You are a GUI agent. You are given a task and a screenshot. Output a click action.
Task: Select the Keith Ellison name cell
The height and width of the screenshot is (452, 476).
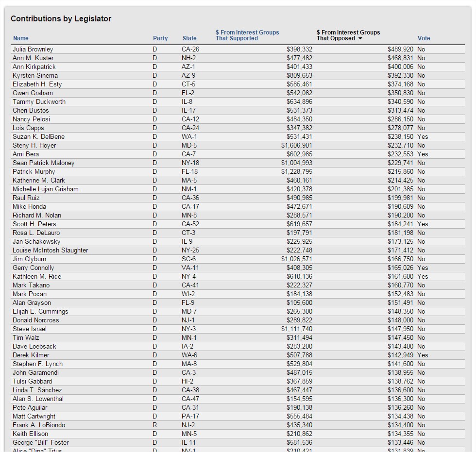pyautogui.click(x=30, y=434)
